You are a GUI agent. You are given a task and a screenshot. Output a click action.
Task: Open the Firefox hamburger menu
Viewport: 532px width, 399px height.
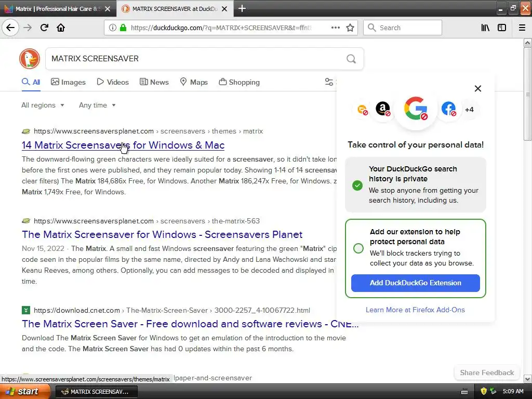522,28
